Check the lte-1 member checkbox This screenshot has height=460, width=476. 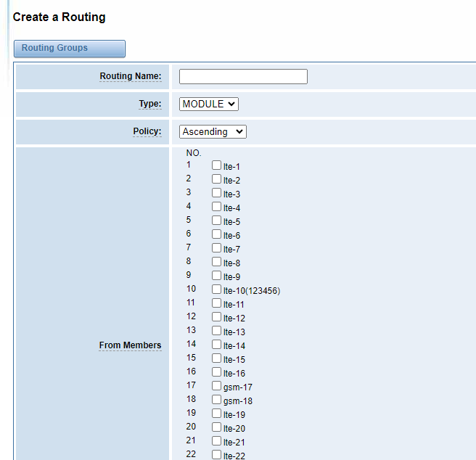pos(216,165)
